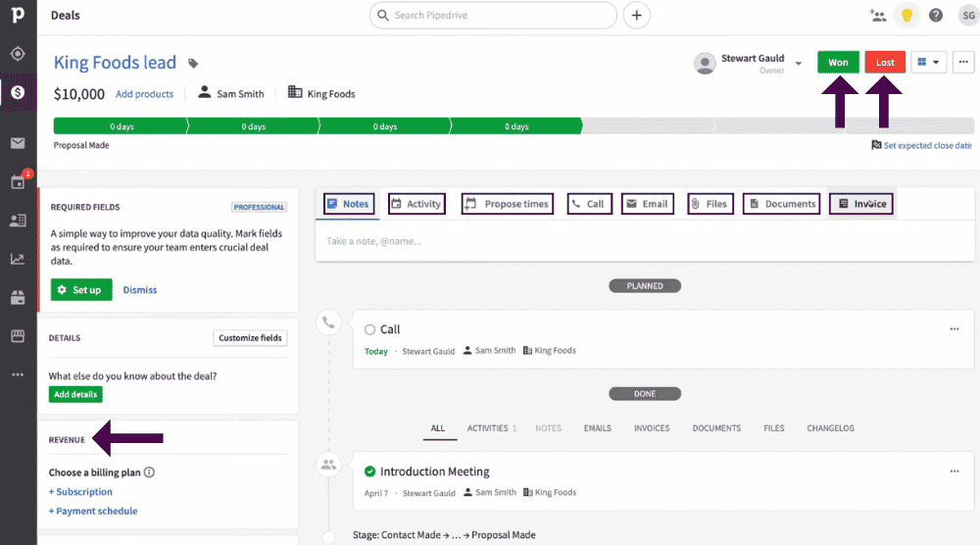Image resolution: width=980 pixels, height=545 pixels.
Task: Click the Add details button
Action: click(x=75, y=394)
